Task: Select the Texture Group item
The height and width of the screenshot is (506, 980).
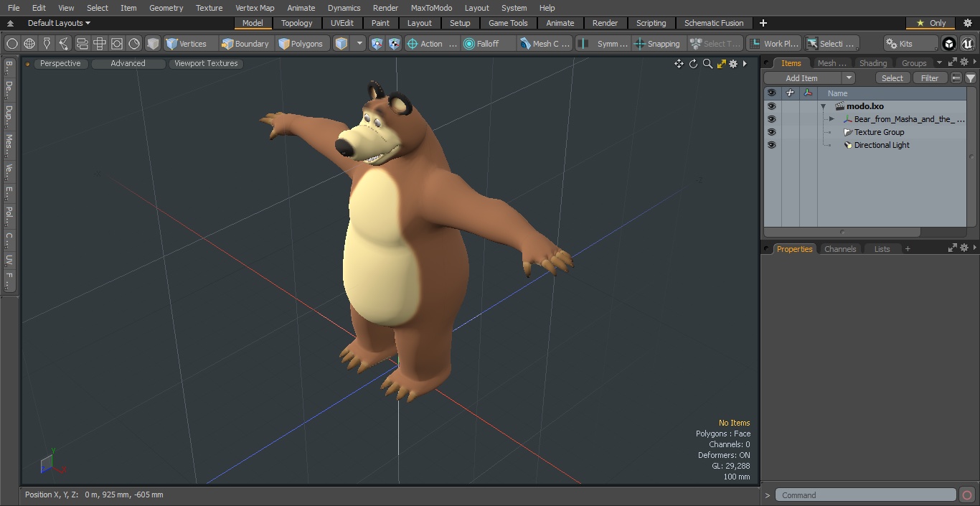Action: 878,132
